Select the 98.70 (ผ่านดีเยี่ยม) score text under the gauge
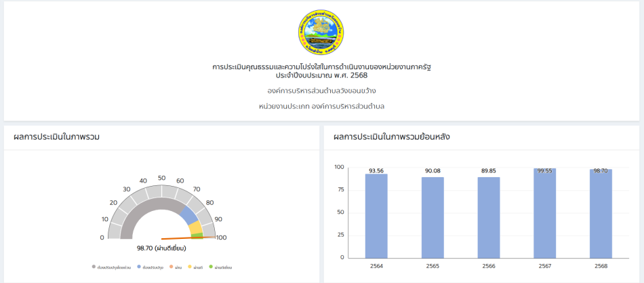This screenshot has height=283, width=644. pos(162,248)
